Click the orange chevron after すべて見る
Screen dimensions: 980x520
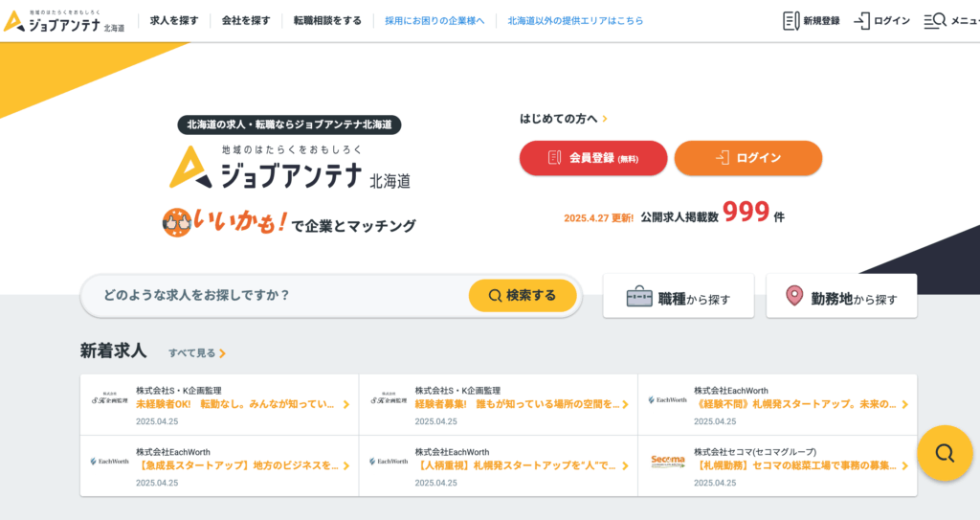(x=222, y=353)
